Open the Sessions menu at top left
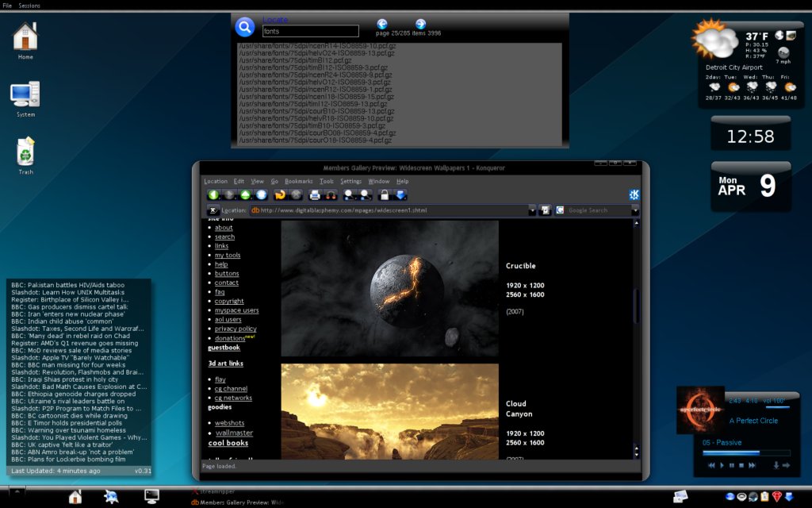Image resolution: width=812 pixels, height=508 pixels. [29, 6]
